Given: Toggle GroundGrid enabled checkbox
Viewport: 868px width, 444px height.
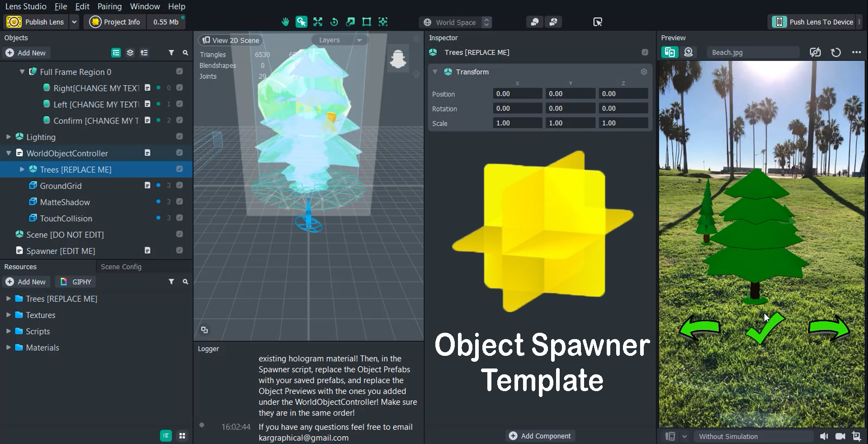Looking at the screenshot, I should (179, 185).
